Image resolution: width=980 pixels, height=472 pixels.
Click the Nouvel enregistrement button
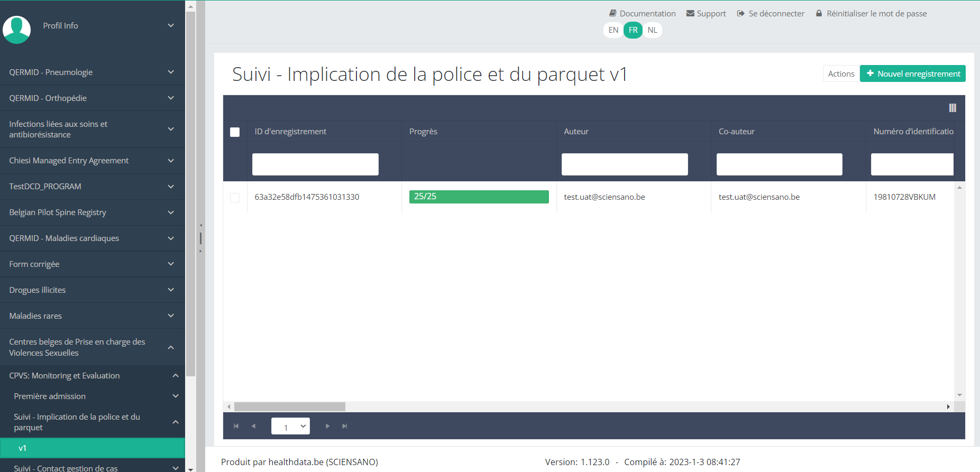(x=912, y=74)
